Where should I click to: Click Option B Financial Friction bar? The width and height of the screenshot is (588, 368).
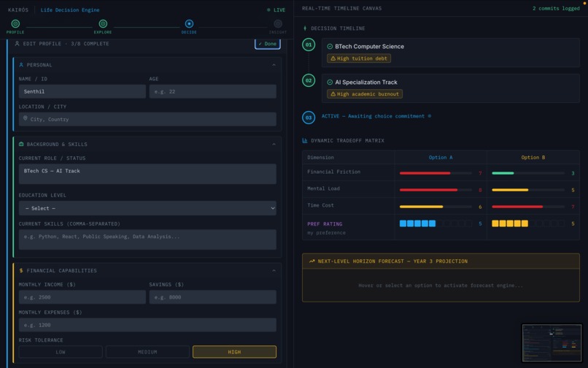point(528,173)
